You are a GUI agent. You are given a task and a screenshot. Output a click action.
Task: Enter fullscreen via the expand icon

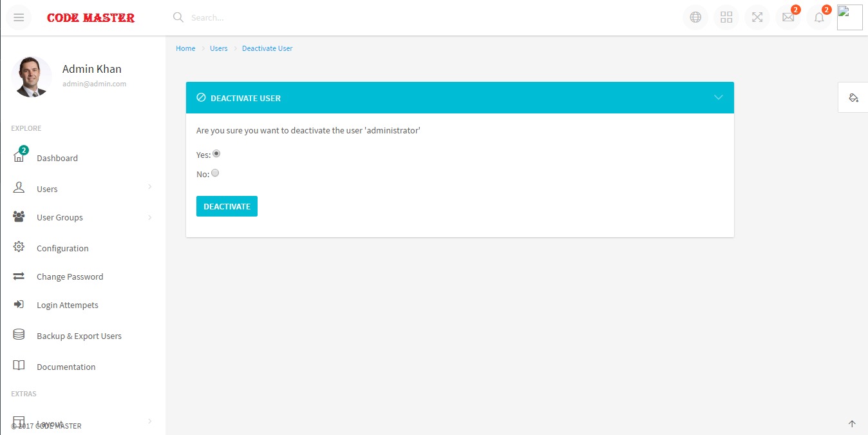click(x=757, y=17)
